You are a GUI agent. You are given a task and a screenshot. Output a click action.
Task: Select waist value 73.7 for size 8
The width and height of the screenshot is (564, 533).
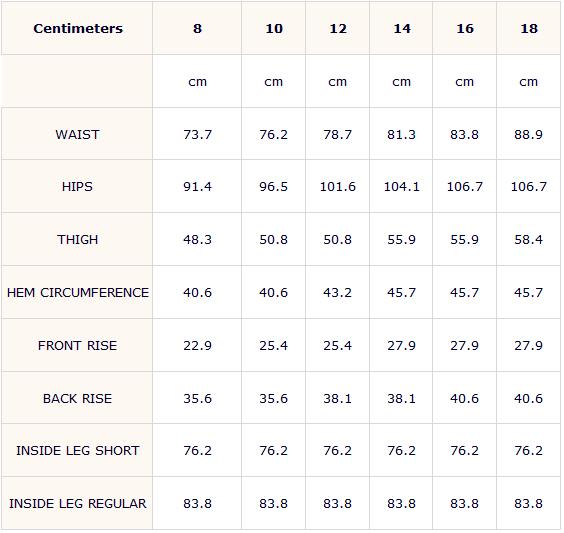pyautogui.click(x=197, y=135)
